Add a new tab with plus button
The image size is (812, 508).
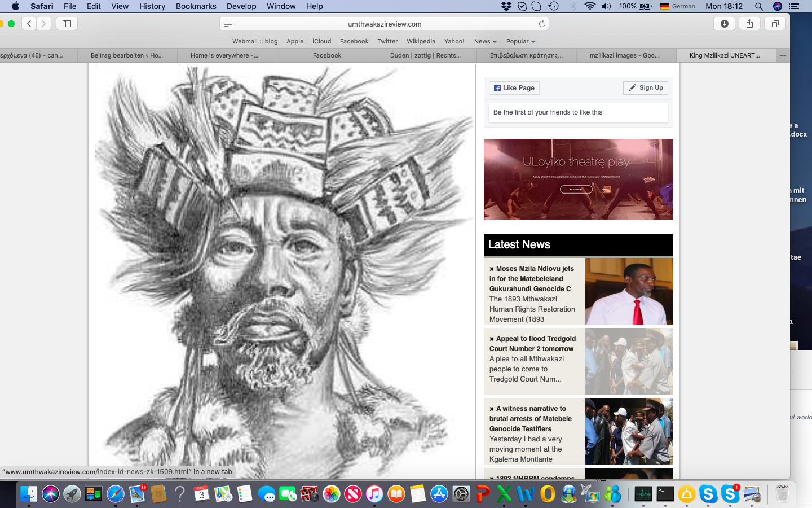point(783,55)
